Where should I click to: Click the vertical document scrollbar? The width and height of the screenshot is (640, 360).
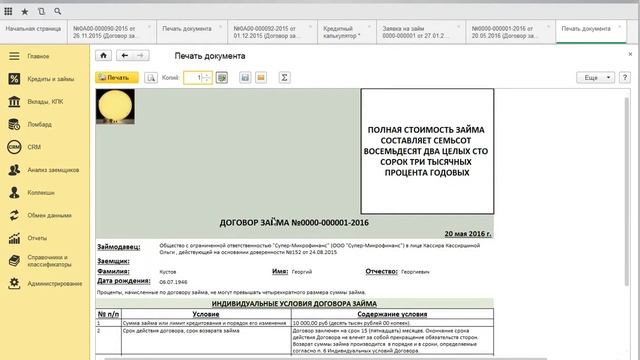click(627, 191)
